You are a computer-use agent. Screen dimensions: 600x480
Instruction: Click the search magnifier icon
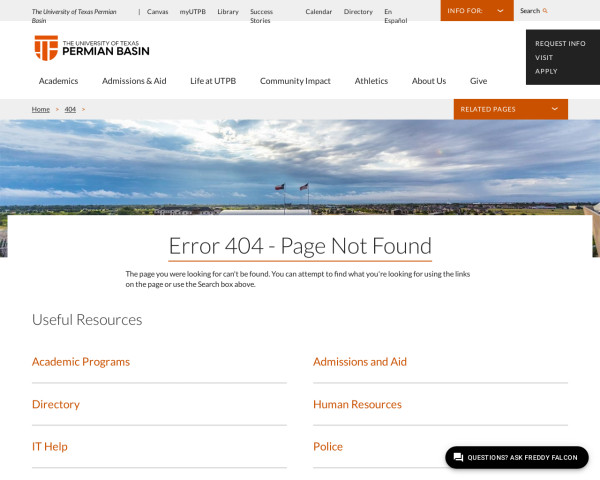545,11
